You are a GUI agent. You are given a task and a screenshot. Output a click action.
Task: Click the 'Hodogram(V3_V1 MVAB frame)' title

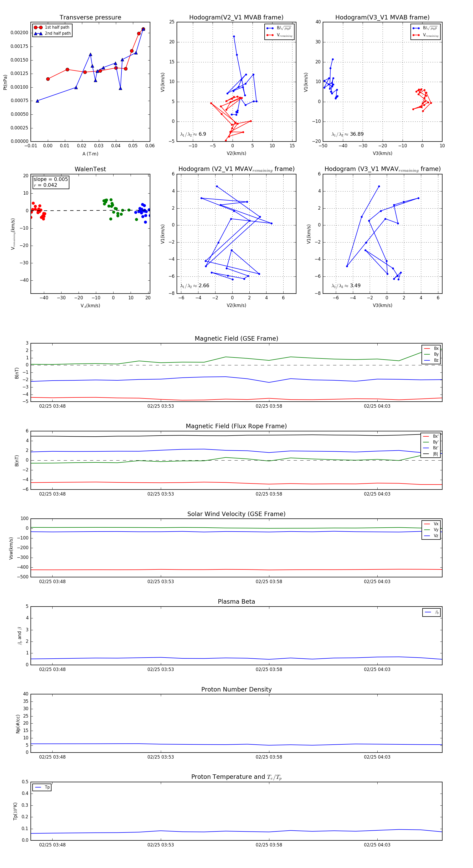(382, 18)
